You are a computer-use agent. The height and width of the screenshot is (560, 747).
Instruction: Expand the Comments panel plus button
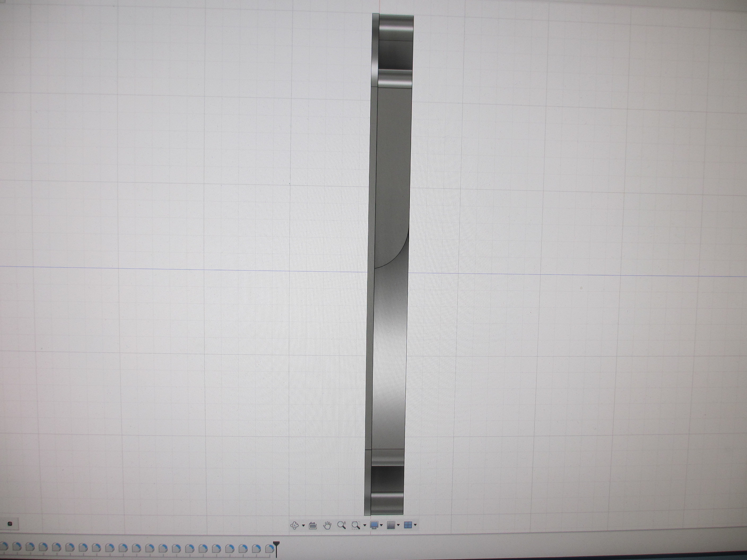click(10, 524)
